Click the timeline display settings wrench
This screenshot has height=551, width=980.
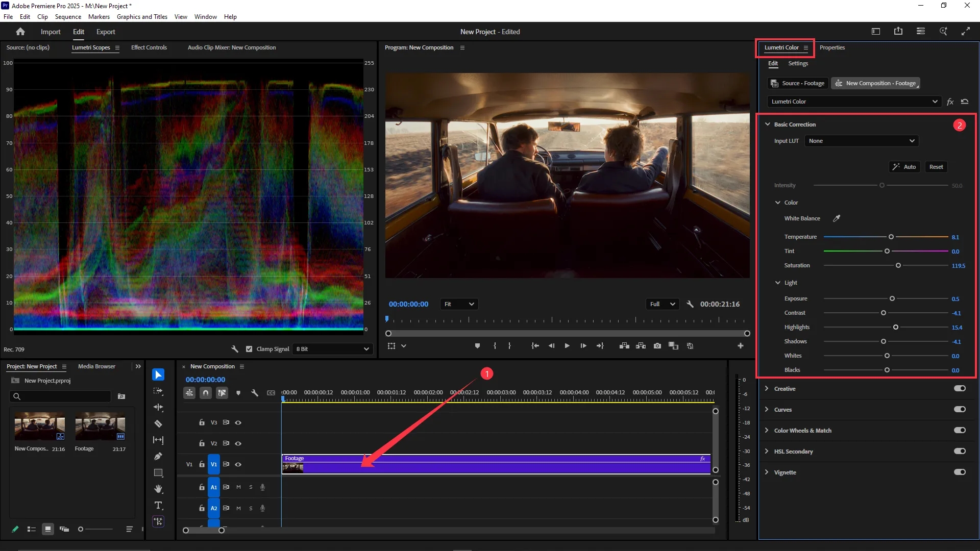point(255,393)
